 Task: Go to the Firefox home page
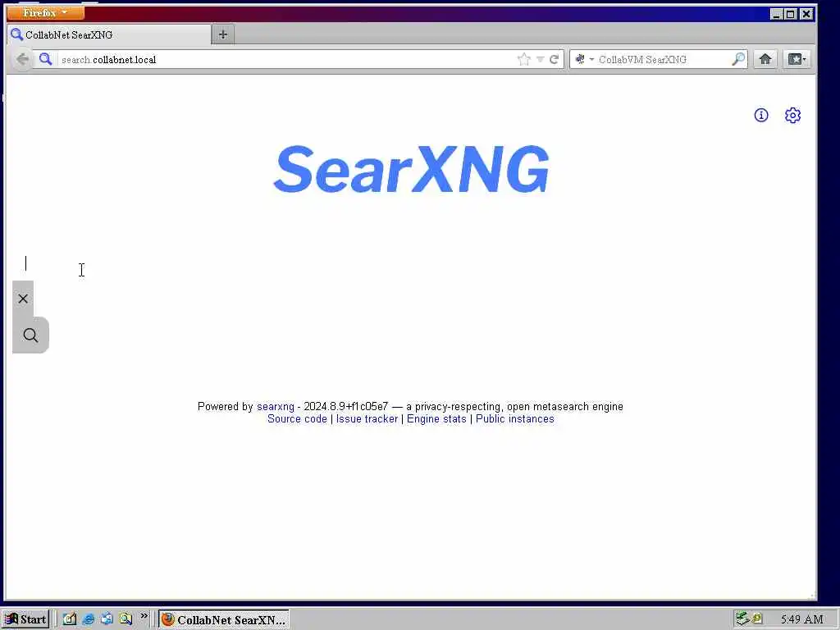coord(765,59)
